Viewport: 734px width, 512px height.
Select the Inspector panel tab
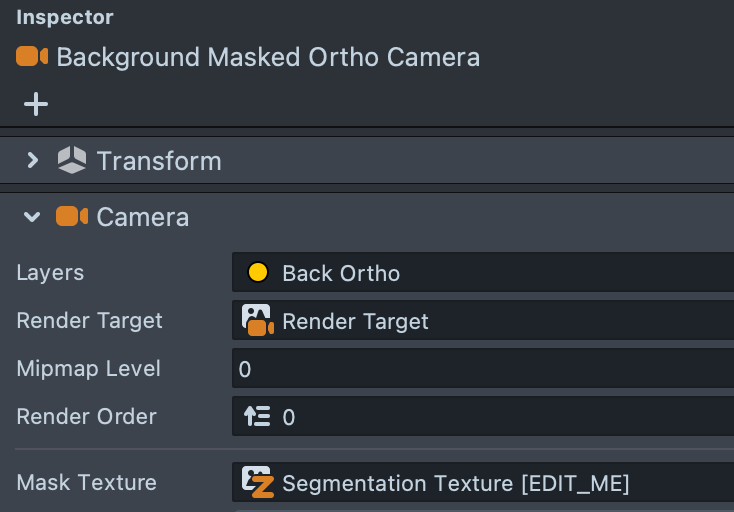tap(65, 17)
